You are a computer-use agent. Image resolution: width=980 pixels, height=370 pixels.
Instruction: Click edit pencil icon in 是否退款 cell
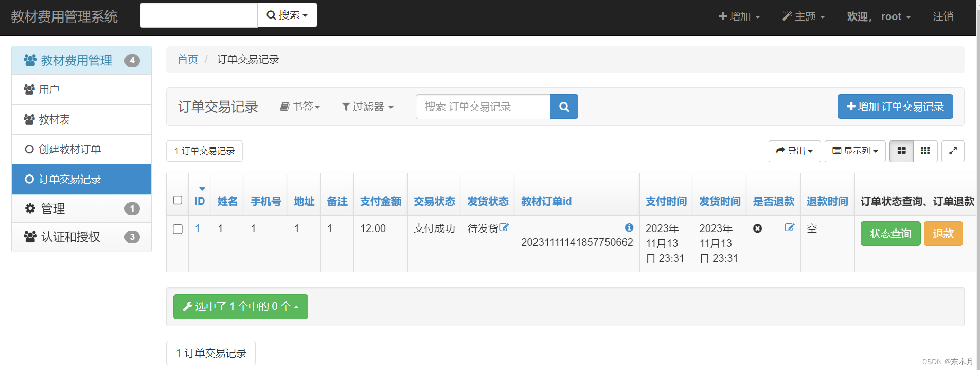click(789, 227)
